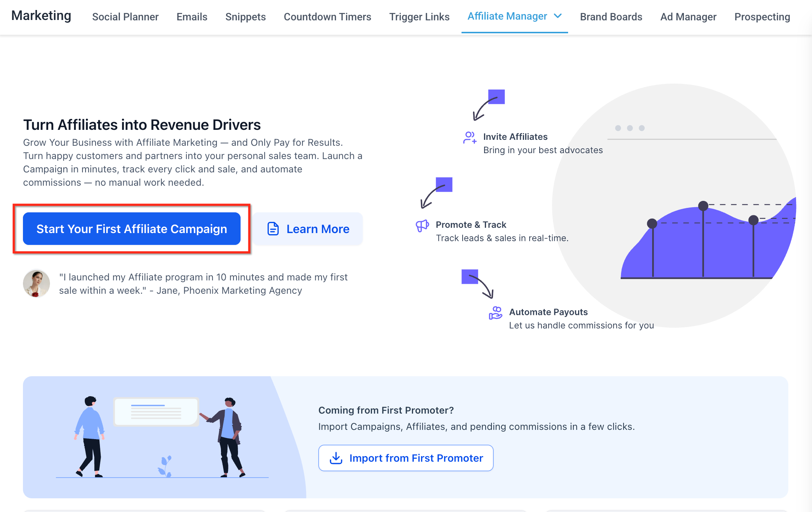Click the Learn More button
Image resolution: width=812 pixels, height=512 pixels.
(308, 229)
